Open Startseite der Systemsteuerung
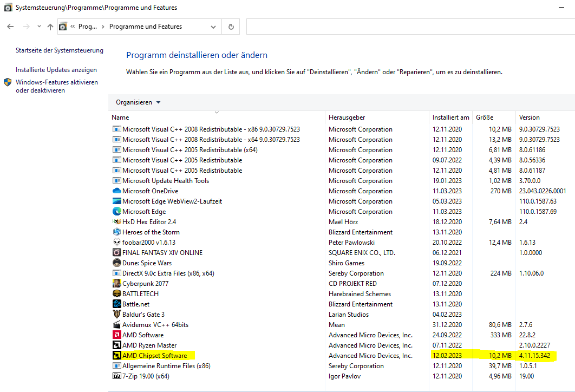Image resolution: width=575 pixels, height=392 pixels. coord(60,50)
